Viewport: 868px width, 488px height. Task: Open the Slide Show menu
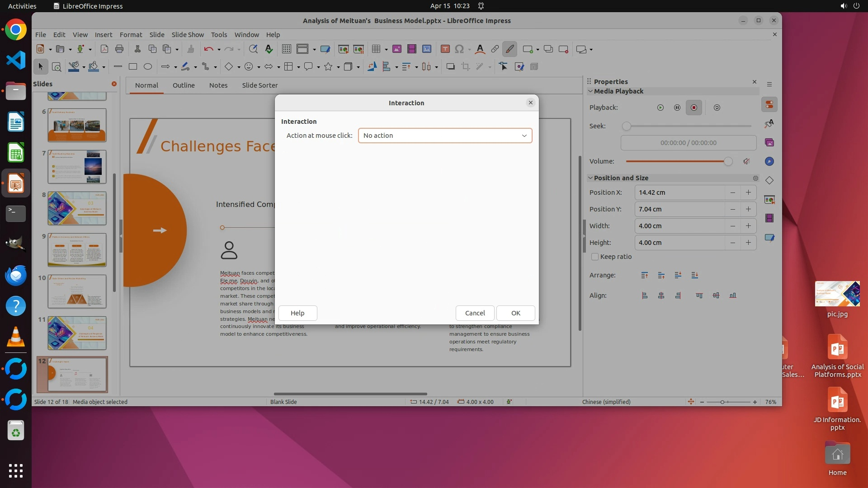point(188,35)
